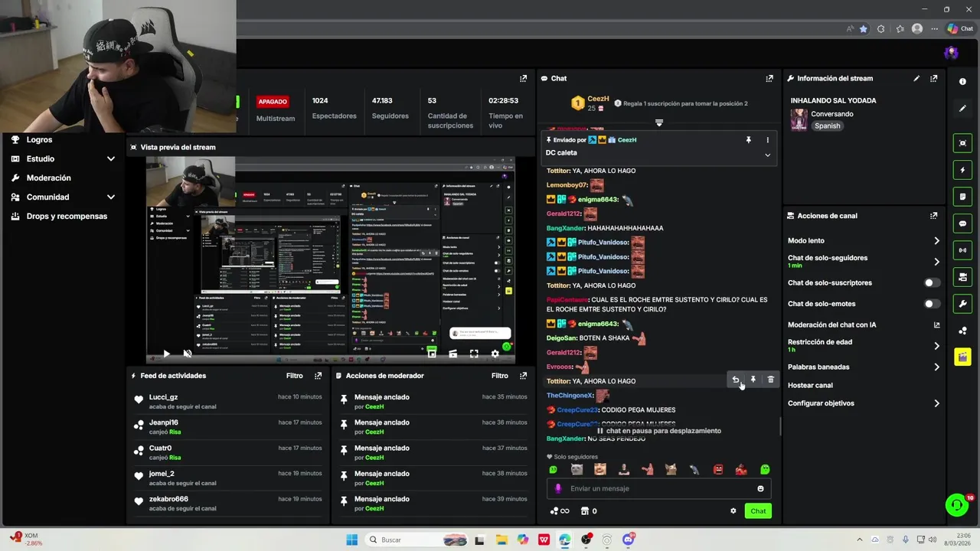The height and width of the screenshot is (551, 980).
Task: Open Palabras baneadas settings
Action: pos(864,367)
